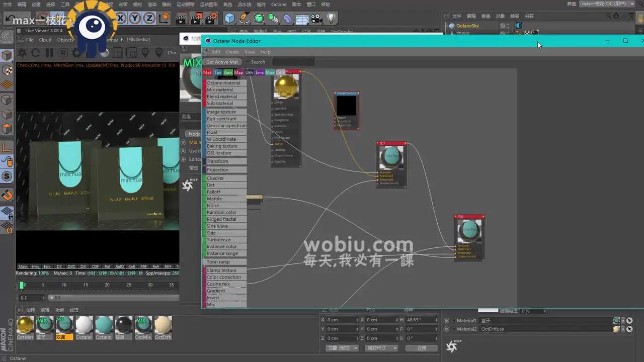
Task: Click the Color correction node button
Action: click(225, 277)
